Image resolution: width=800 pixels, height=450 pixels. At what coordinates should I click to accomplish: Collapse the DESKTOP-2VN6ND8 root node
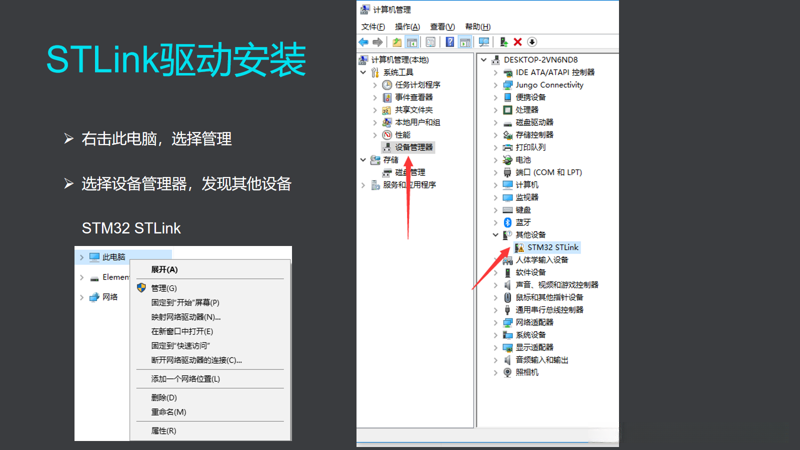484,60
